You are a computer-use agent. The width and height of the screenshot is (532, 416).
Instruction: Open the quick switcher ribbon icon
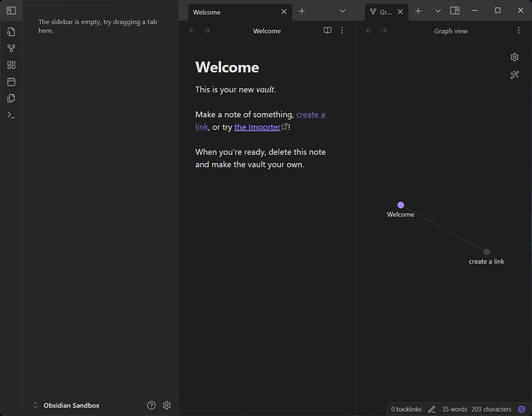coord(11,32)
